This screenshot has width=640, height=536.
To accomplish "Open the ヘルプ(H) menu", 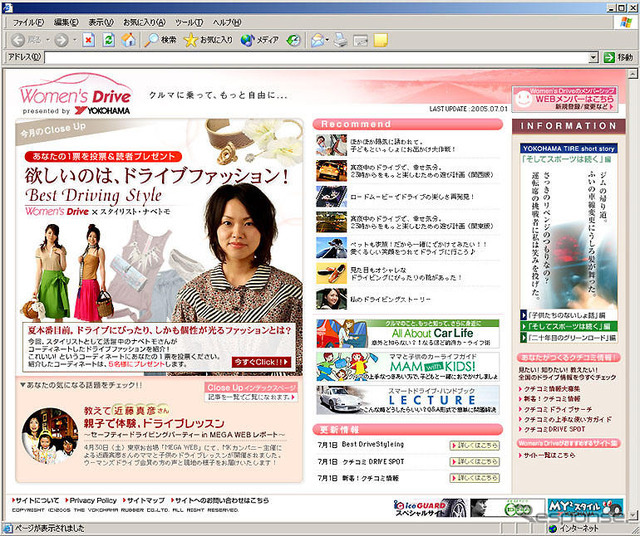I will [x=227, y=22].
